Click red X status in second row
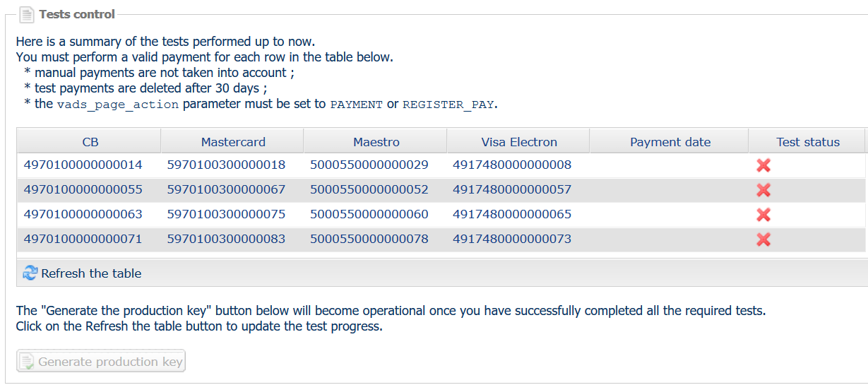The image size is (868, 385). [x=763, y=190]
